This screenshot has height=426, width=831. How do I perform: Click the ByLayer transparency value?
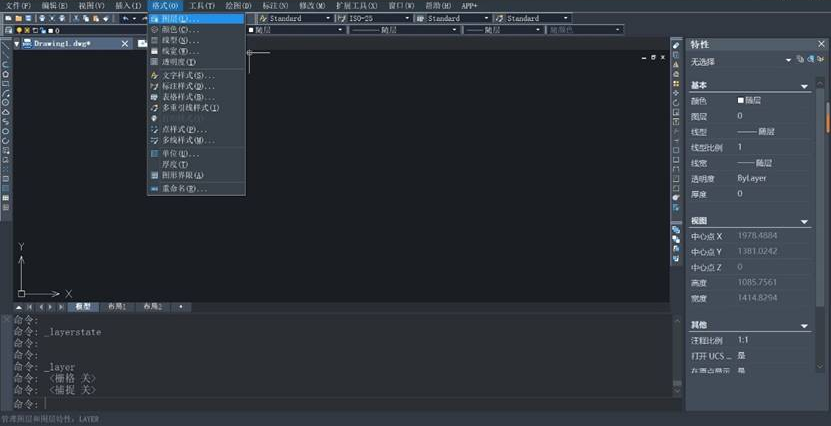(752, 178)
